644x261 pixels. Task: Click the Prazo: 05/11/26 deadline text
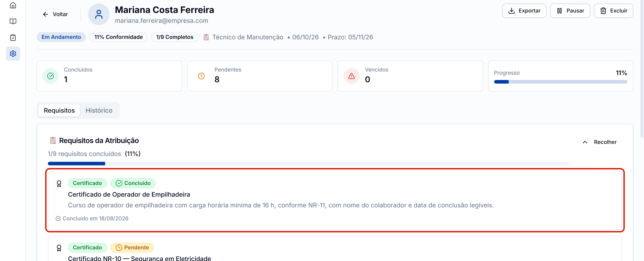(350, 37)
